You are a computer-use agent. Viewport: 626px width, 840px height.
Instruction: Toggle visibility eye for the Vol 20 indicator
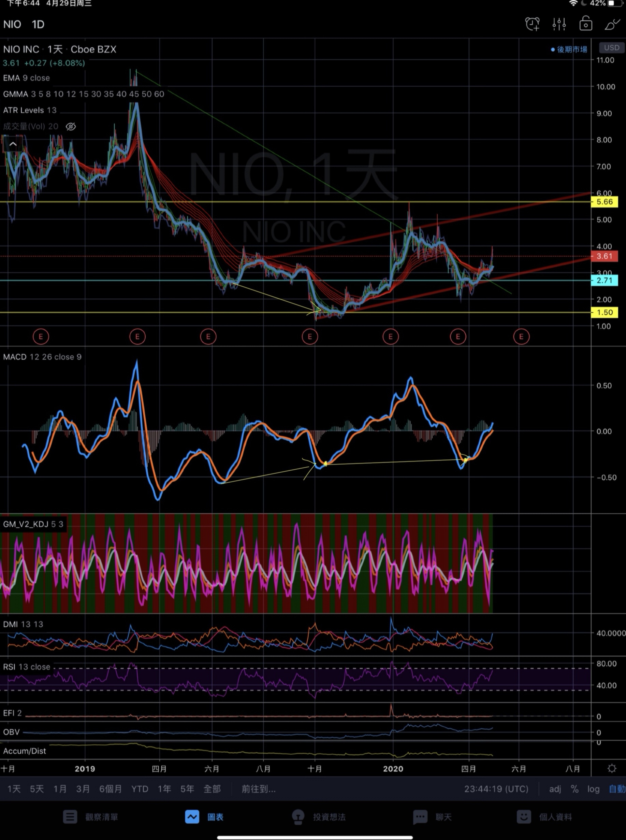71,127
